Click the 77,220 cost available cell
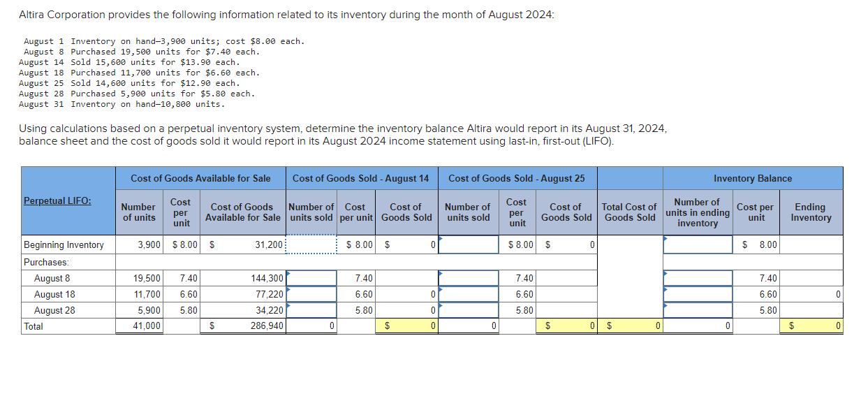The height and width of the screenshot is (417, 868). 244,294
